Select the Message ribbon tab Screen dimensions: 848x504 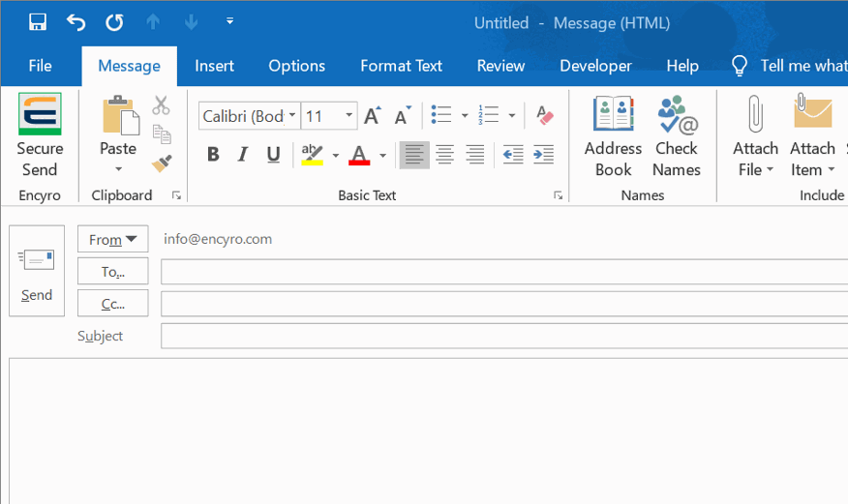pyautogui.click(x=130, y=66)
